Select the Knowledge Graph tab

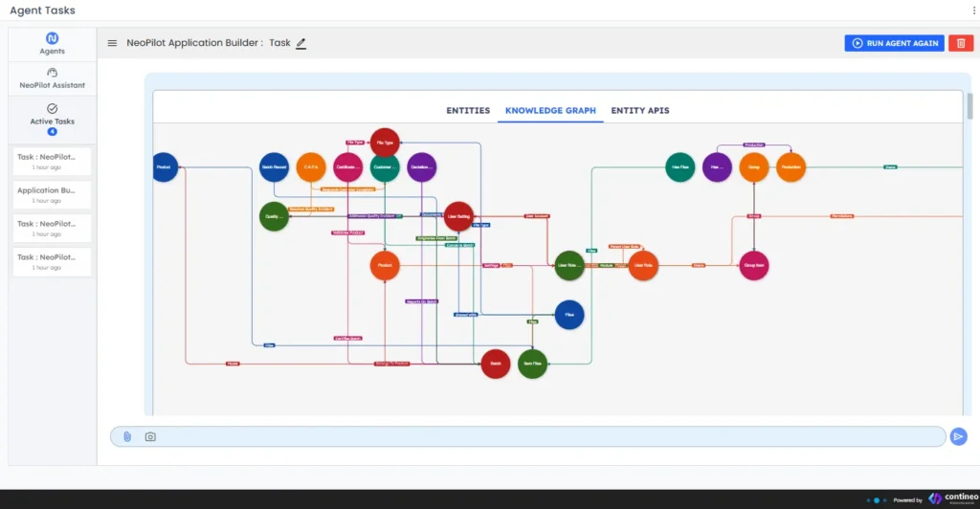[x=550, y=111]
